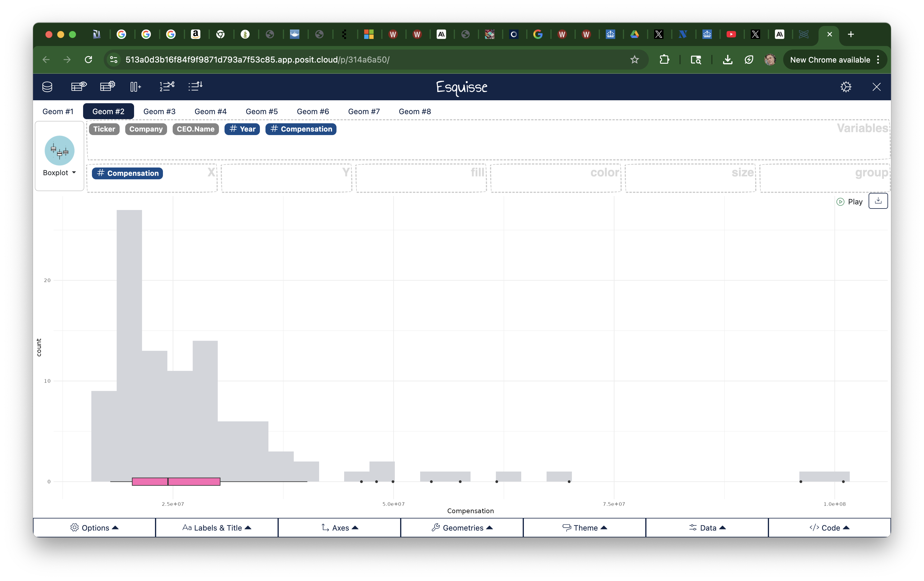Click the Theme panel button

pos(584,528)
